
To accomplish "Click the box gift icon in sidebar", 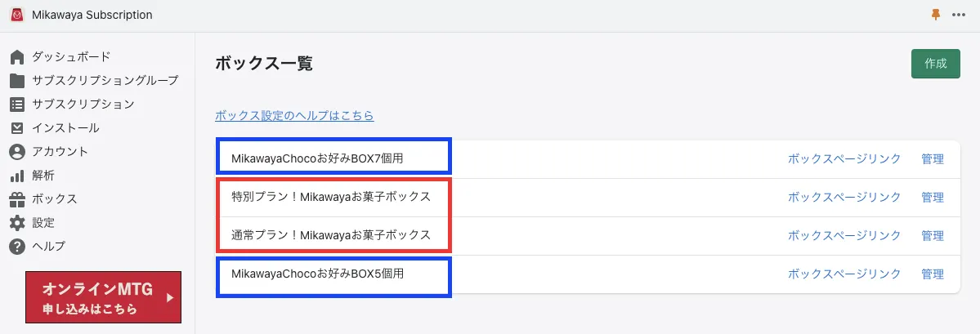I will [17, 199].
